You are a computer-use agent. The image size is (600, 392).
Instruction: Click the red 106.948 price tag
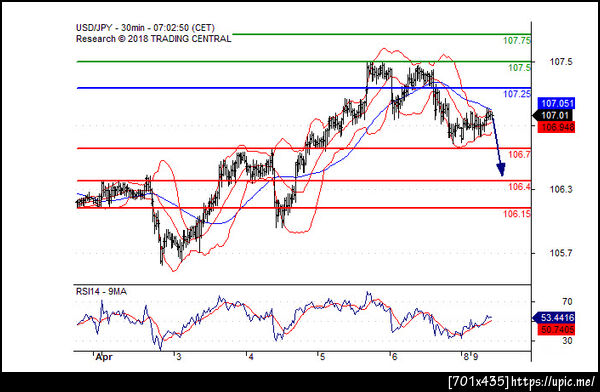(557, 127)
